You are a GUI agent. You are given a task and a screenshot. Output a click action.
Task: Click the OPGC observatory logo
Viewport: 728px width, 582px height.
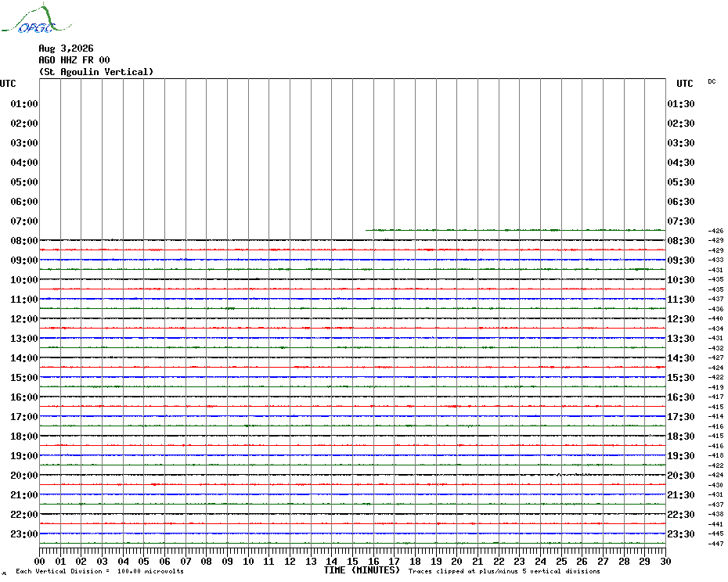tap(36, 19)
